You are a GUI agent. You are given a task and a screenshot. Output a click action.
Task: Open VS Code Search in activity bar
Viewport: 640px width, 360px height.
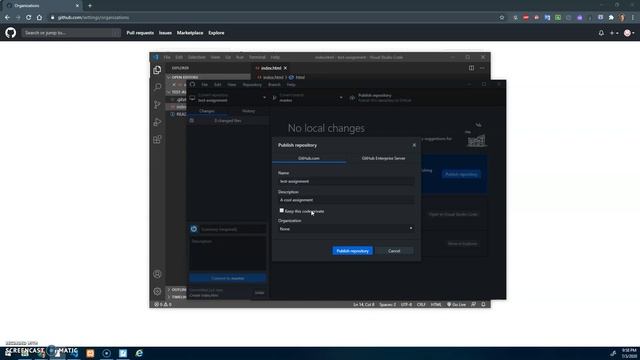point(157,87)
